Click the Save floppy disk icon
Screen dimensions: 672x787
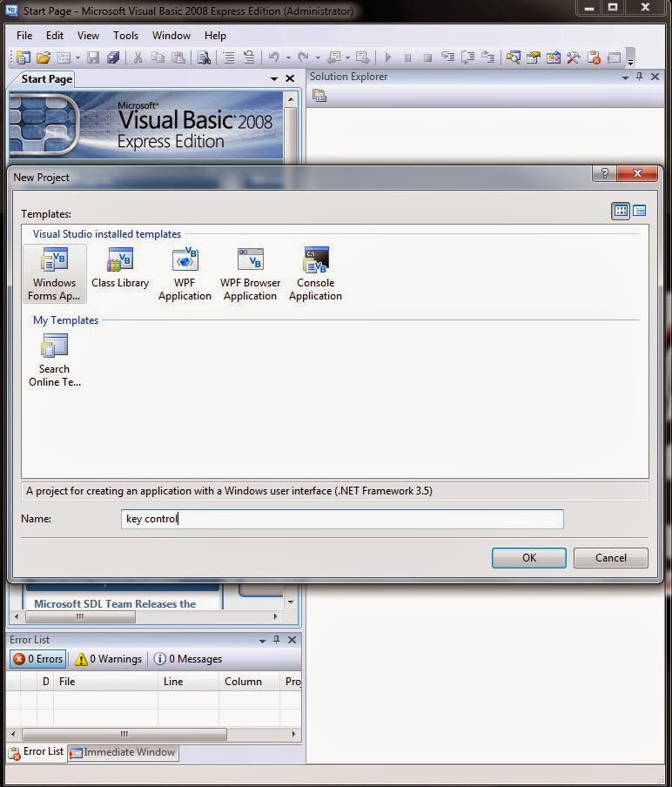(x=93, y=57)
